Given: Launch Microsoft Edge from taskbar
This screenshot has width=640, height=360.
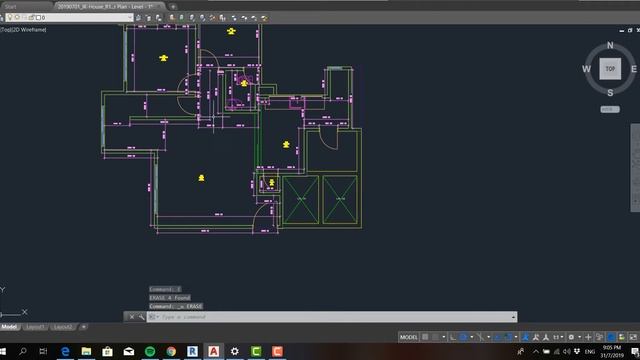Looking at the screenshot, I should [65, 351].
